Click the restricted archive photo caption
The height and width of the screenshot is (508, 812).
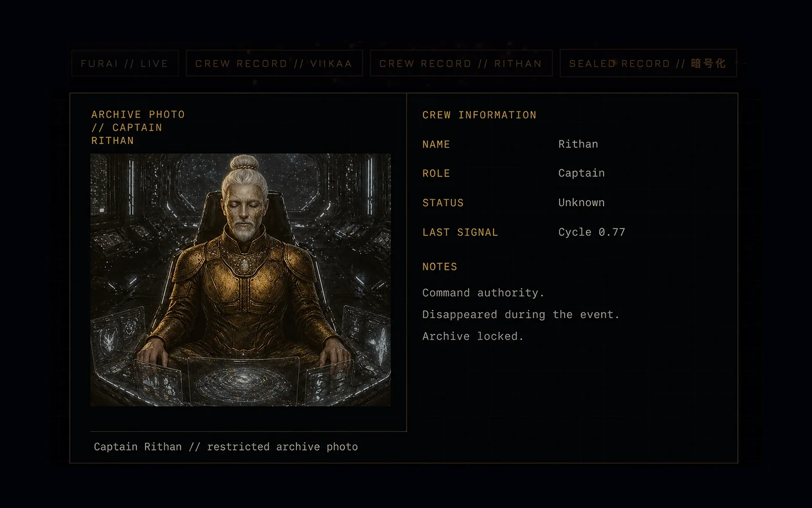pyautogui.click(x=226, y=446)
